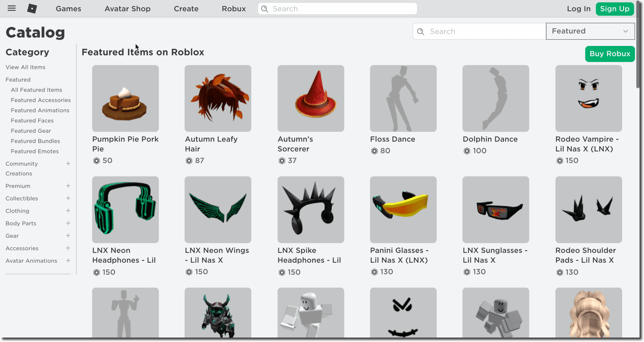Expand the Community Creations category
Image resolution: width=644 pixels, height=342 pixels.
pos(68,164)
